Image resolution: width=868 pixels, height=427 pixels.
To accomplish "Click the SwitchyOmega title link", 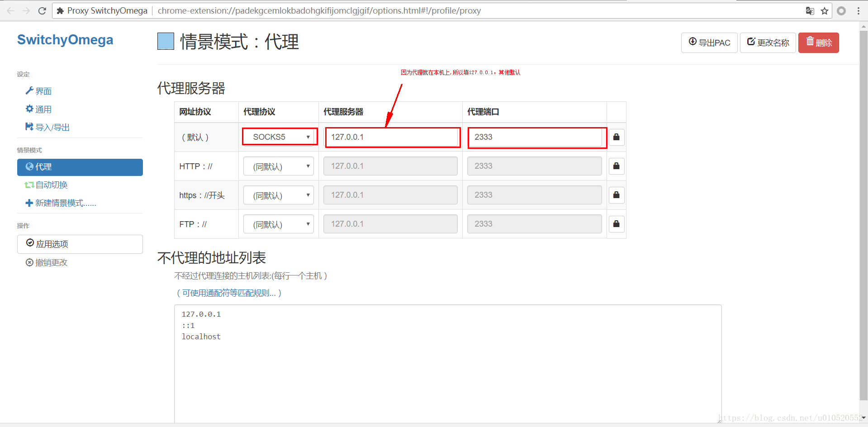I will point(65,40).
